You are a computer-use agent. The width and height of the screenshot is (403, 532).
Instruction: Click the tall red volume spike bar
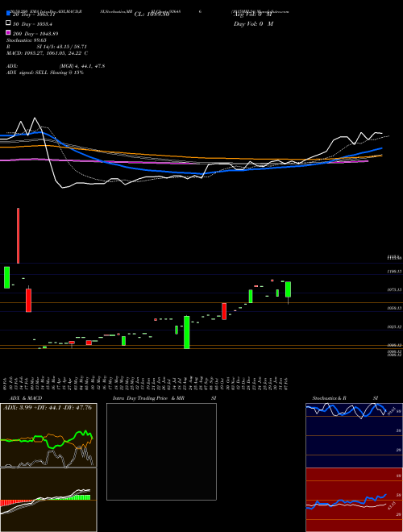18,235
